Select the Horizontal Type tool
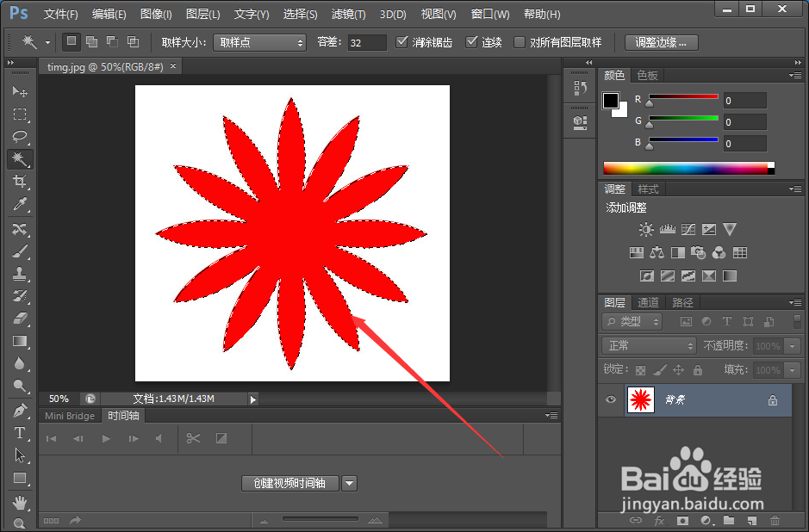Screen dimensions: 809x532 20,433
